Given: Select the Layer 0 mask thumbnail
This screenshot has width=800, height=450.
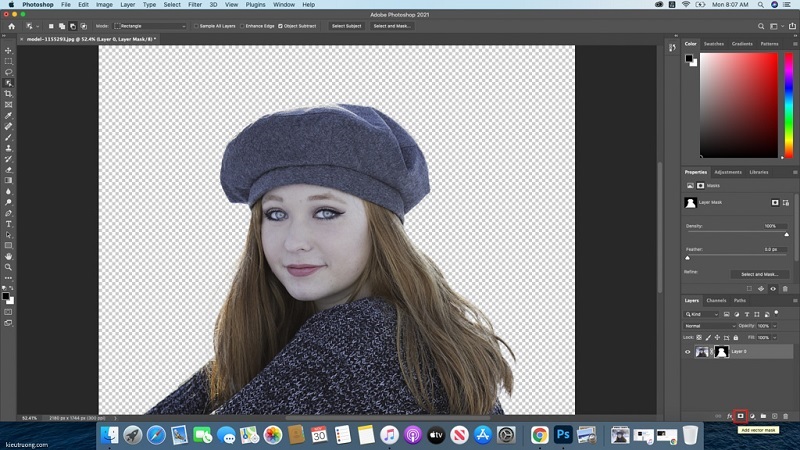Looking at the screenshot, I should click(x=721, y=352).
